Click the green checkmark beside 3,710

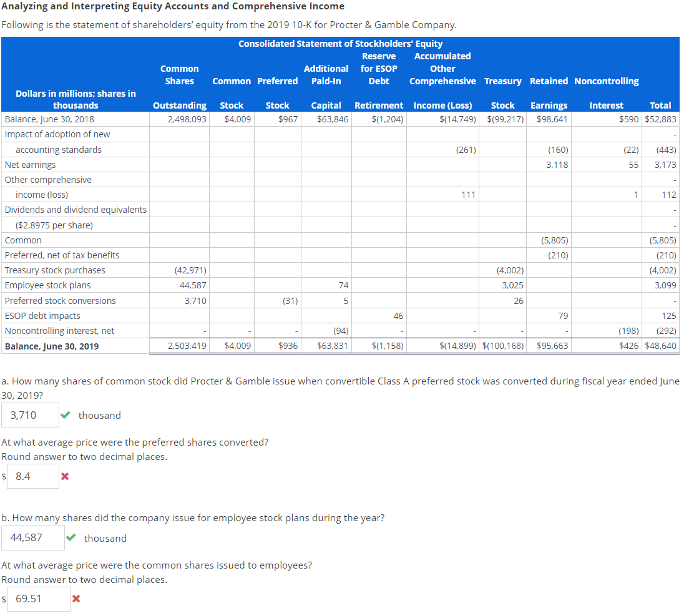tap(66, 414)
